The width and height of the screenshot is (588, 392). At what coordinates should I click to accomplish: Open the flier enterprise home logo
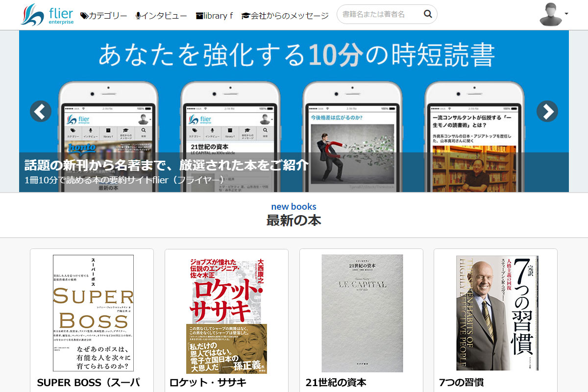coord(48,15)
